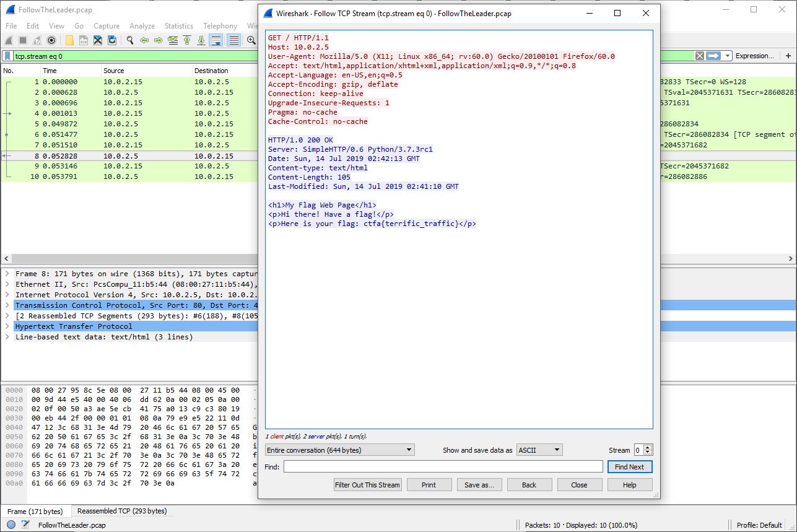Expand the Hypertext Transfer Protocol tree item
Viewport: 797px width, 532px height.
[7, 326]
